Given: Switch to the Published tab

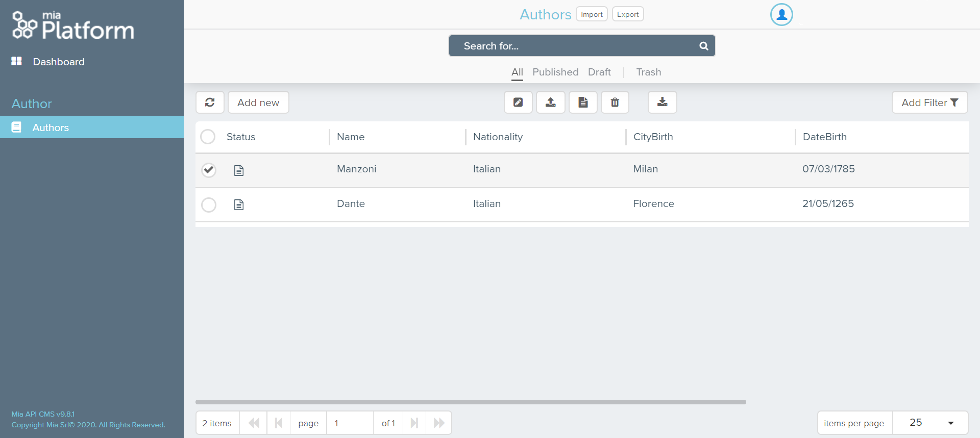Looking at the screenshot, I should point(555,72).
